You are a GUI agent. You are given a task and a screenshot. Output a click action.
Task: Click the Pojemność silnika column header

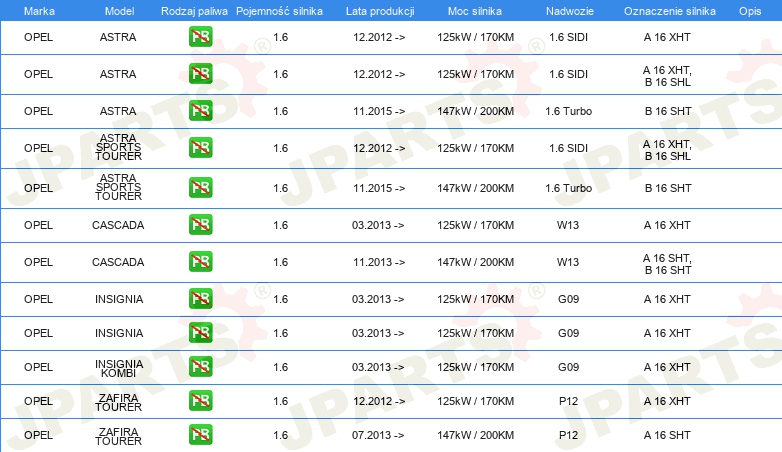(x=279, y=11)
